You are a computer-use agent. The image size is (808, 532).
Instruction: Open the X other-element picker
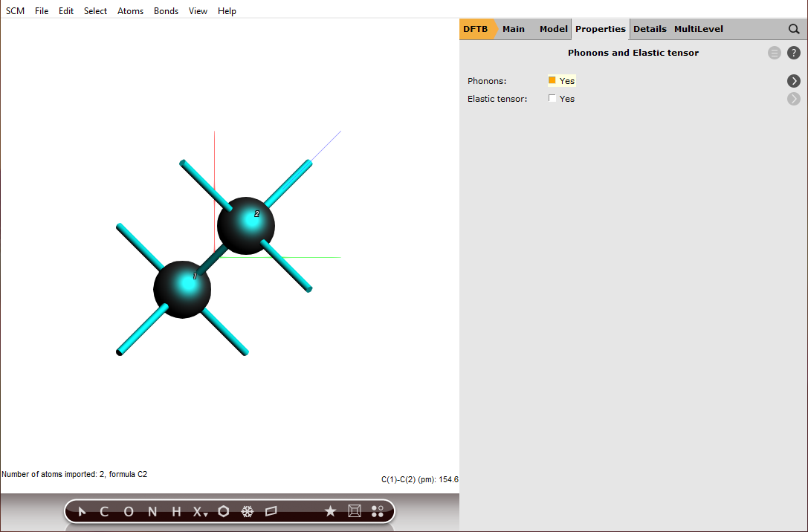pos(200,511)
